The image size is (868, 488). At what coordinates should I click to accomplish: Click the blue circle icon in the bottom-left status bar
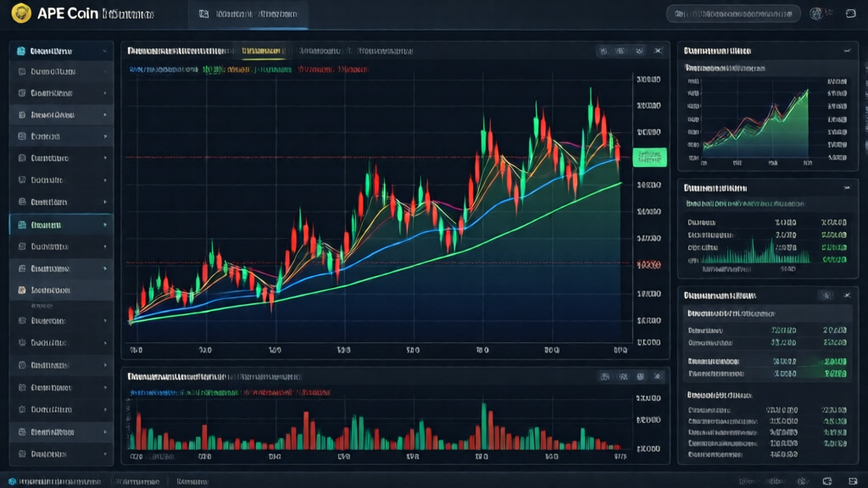12,481
